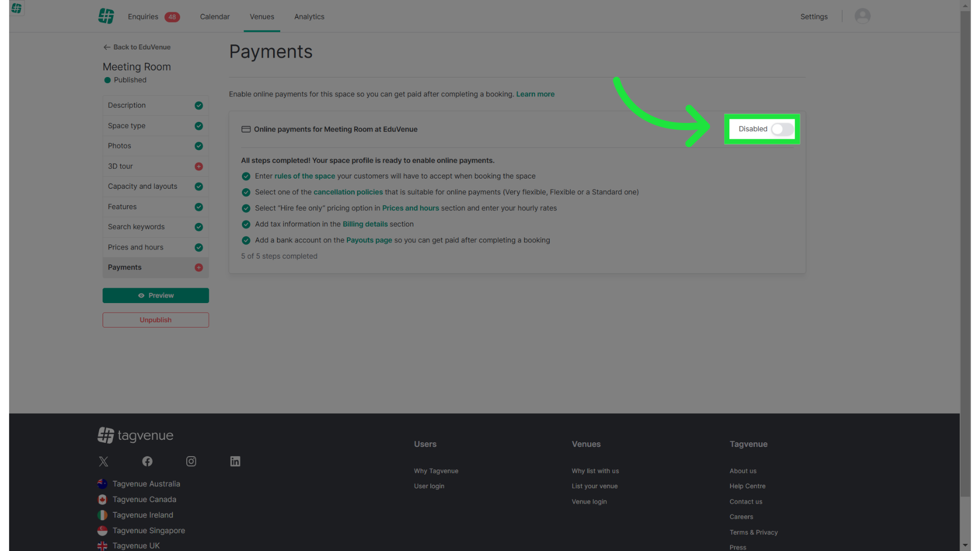Open the LinkedIn social icon

click(235, 462)
